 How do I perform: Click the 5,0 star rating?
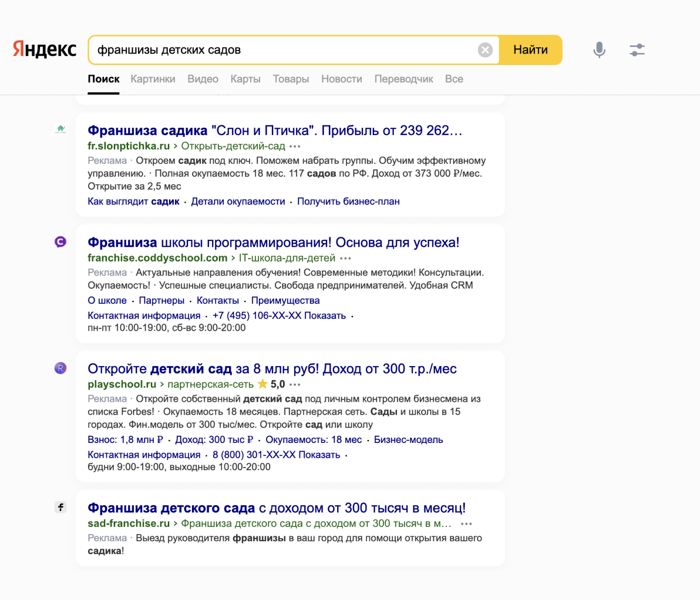click(x=271, y=384)
